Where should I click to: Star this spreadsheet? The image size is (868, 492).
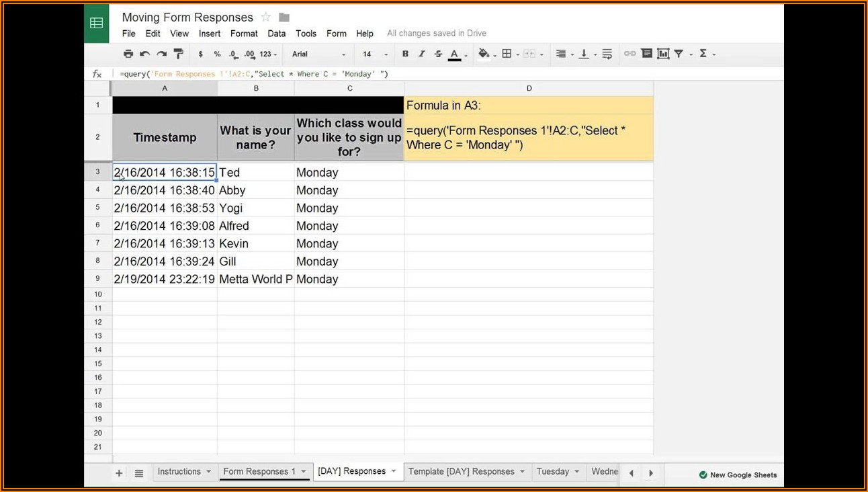pos(265,17)
